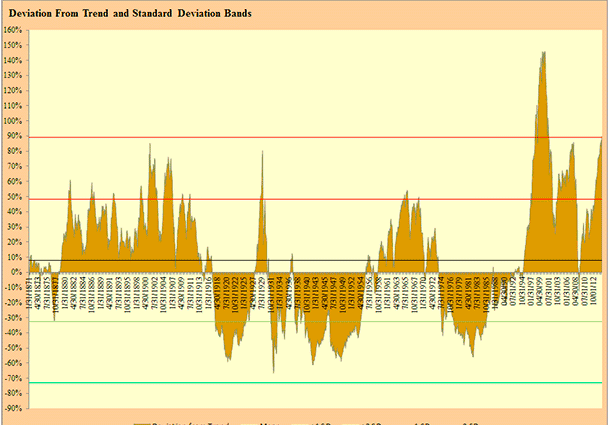
Task: Select the 90% y-axis label
Action: 14,136
